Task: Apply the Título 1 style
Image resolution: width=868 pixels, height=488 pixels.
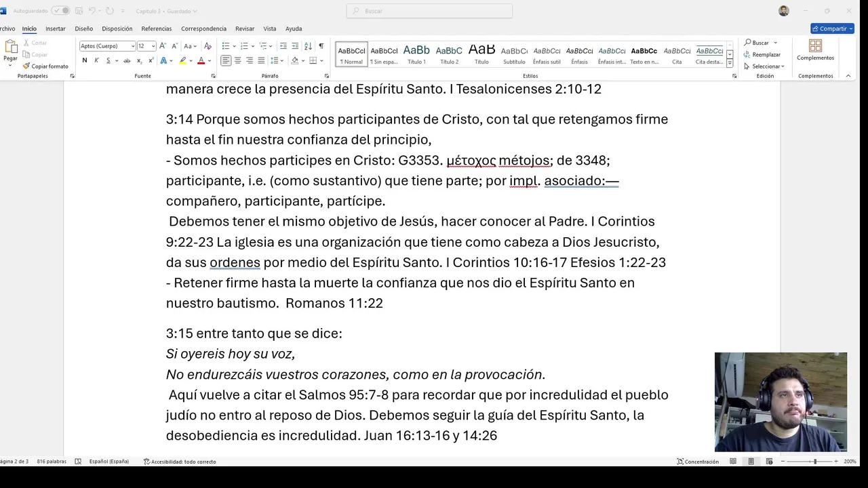Action: pos(416,54)
